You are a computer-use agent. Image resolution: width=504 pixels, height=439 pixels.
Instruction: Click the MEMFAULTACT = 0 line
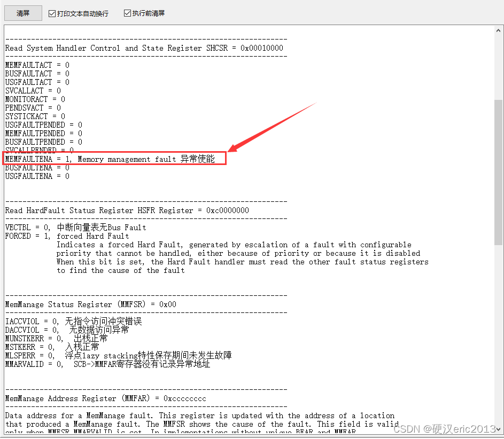[37, 65]
